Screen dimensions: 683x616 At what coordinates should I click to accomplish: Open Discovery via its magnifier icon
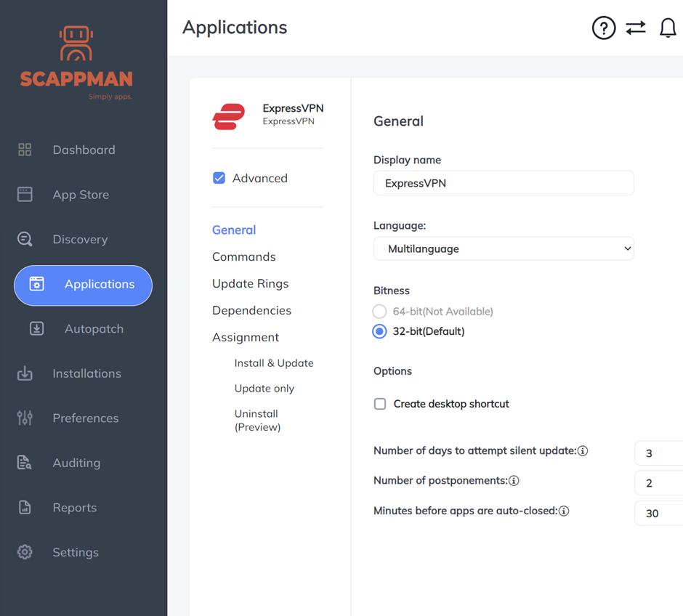point(25,239)
